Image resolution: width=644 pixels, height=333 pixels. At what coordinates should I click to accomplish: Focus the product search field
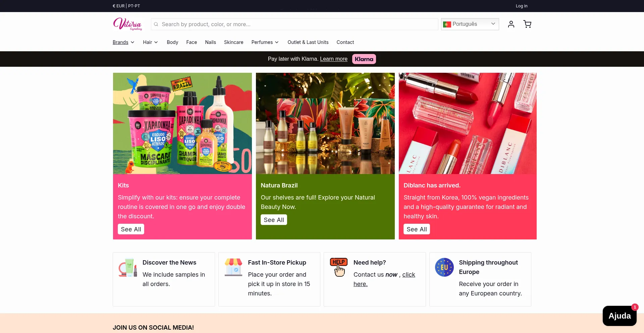[294, 24]
